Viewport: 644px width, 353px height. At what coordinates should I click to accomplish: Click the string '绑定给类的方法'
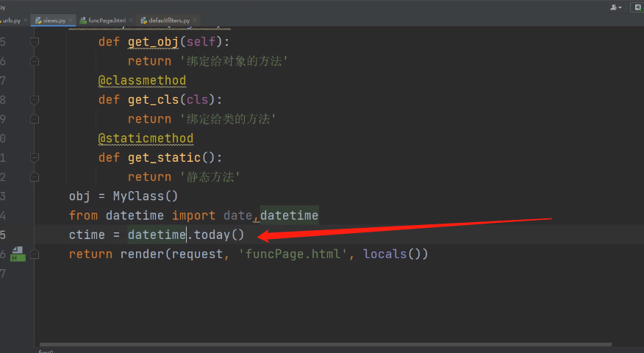(x=228, y=119)
